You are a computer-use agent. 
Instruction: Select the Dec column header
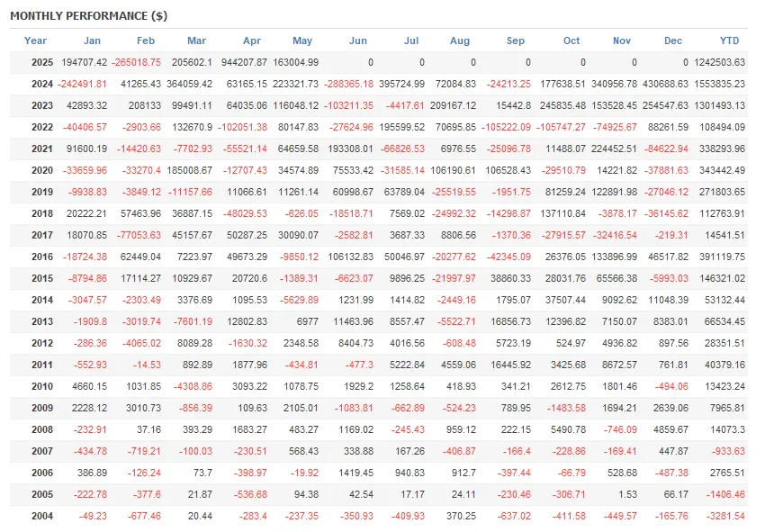coord(673,41)
